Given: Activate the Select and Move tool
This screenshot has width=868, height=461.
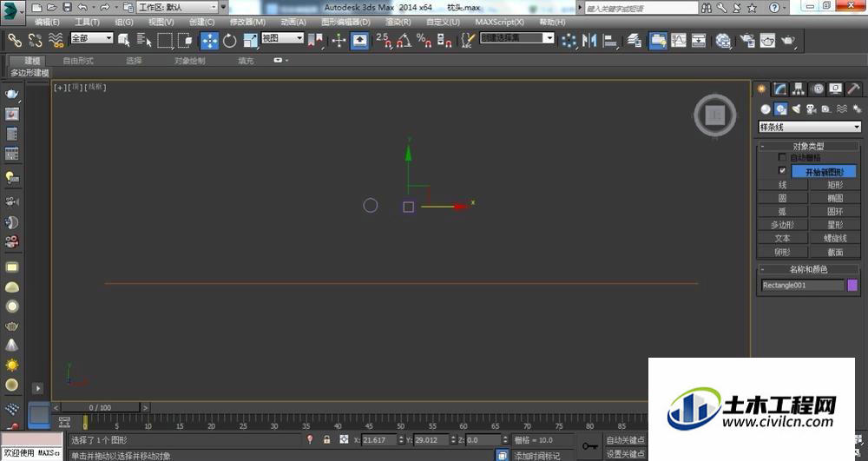Looking at the screenshot, I should (x=209, y=41).
